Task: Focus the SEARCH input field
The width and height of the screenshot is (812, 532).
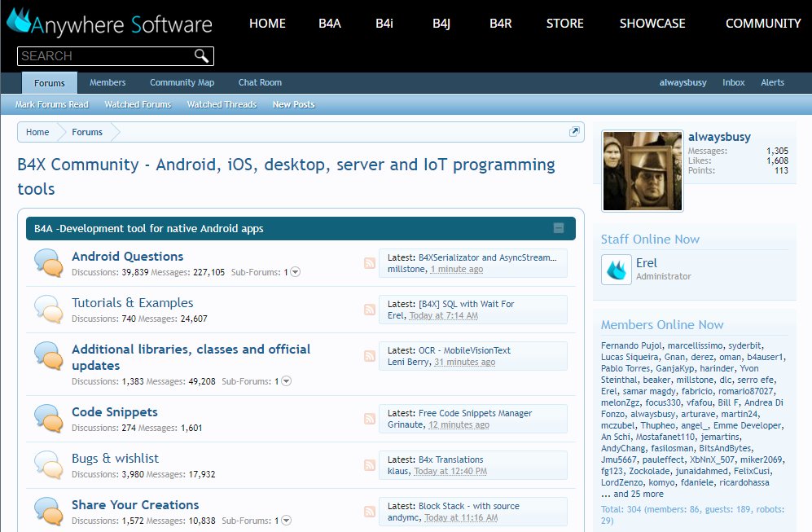Action: (x=106, y=56)
